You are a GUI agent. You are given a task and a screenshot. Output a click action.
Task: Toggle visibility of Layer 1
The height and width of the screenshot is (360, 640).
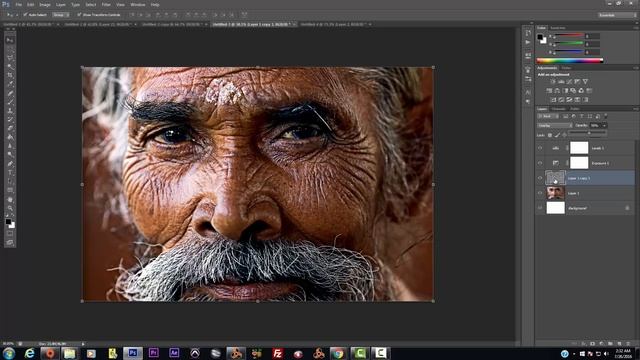coord(540,193)
